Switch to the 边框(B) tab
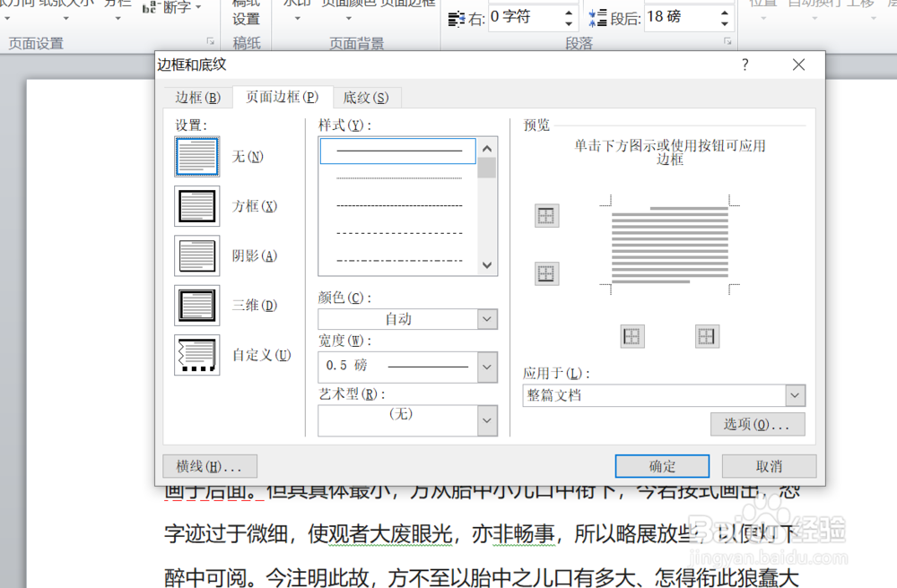The image size is (897, 588). click(197, 98)
